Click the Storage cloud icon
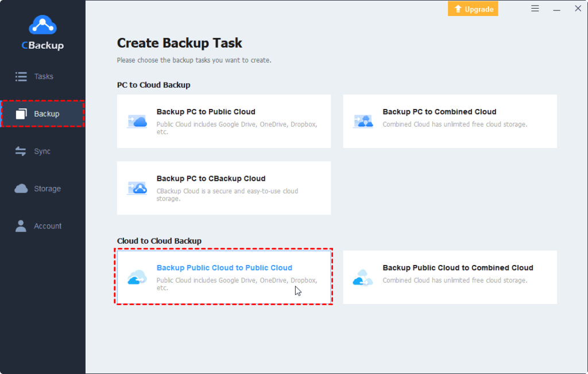 tap(21, 189)
